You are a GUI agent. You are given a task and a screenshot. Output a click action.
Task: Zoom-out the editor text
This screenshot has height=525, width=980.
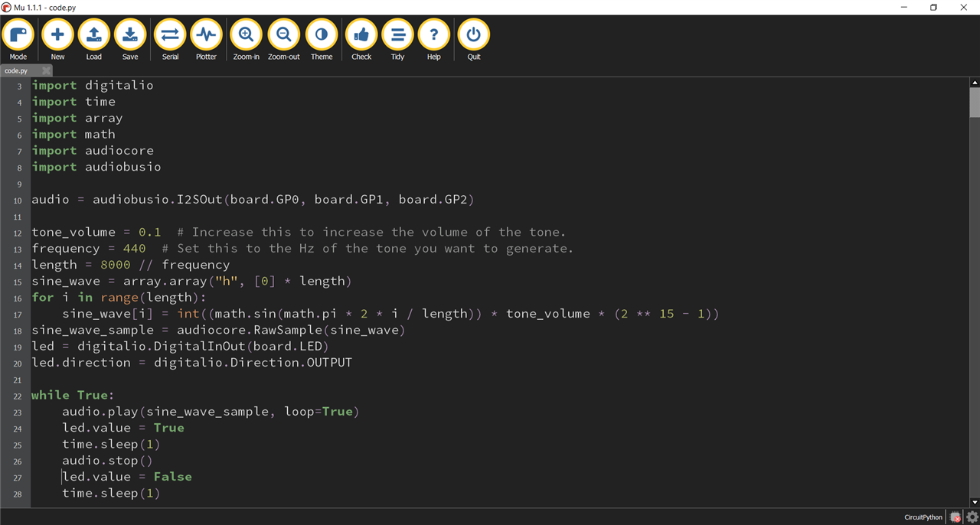(284, 40)
